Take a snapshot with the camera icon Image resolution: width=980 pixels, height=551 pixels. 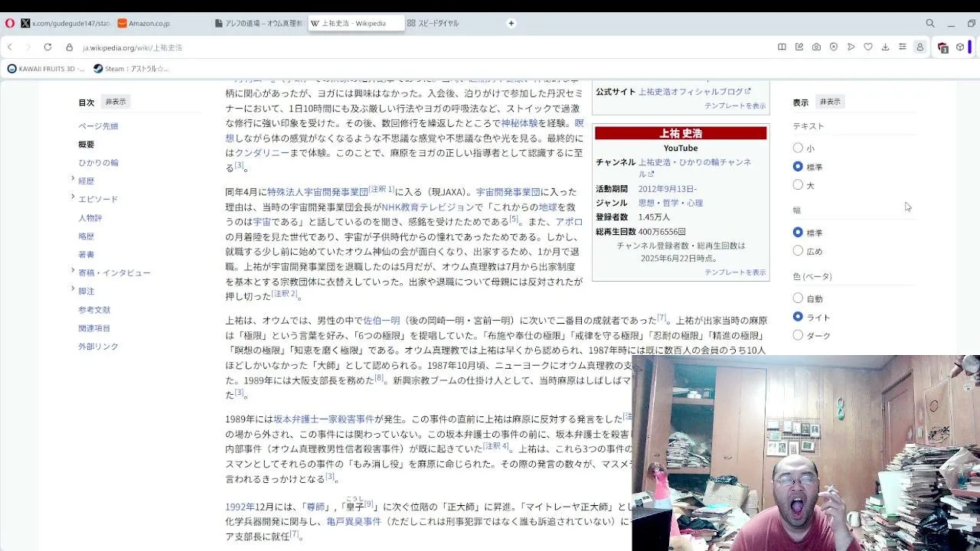[816, 47]
